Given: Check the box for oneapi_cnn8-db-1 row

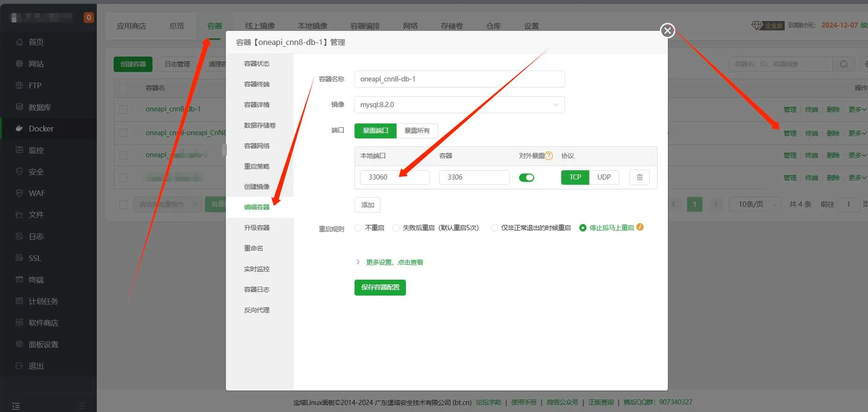Looking at the screenshot, I should [123, 109].
